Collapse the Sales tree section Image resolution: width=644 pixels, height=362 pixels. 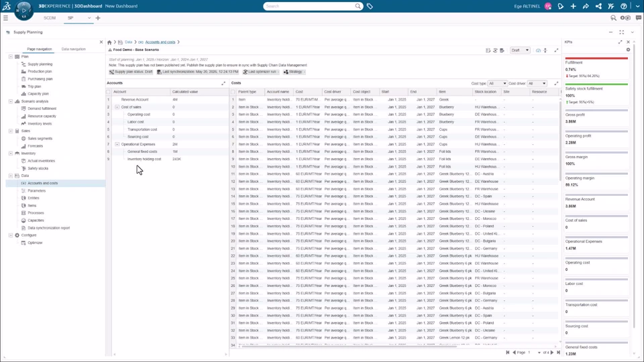pos(11,131)
